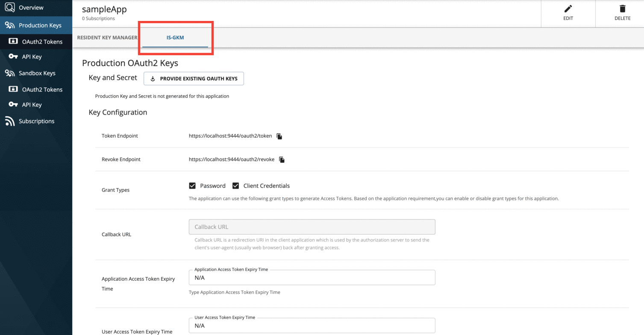Open production OAuth2 Tokens menu item
The width and height of the screenshot is (644, 335).
point(42,42)
